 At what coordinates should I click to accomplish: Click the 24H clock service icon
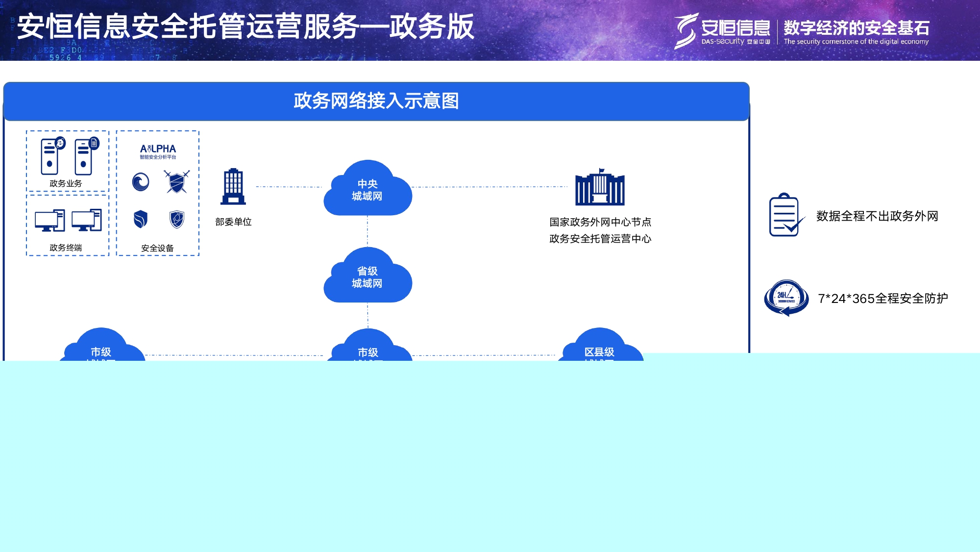[786, 298]
